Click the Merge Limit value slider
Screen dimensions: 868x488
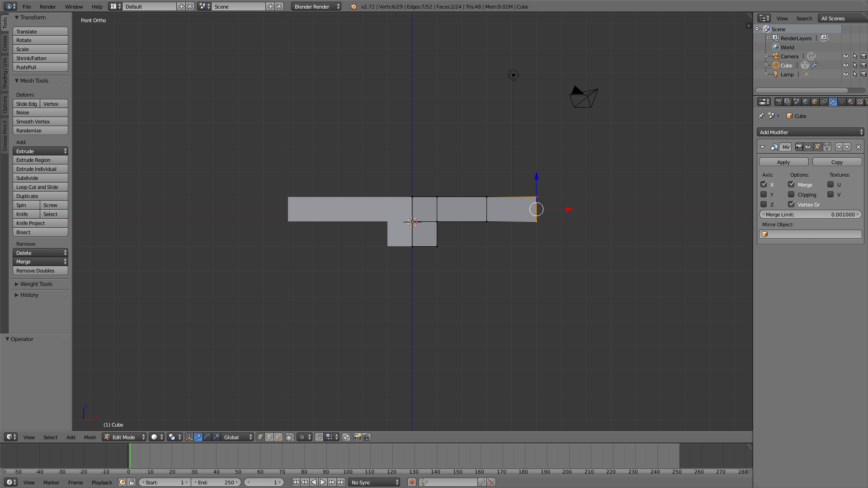click(810, 214)
